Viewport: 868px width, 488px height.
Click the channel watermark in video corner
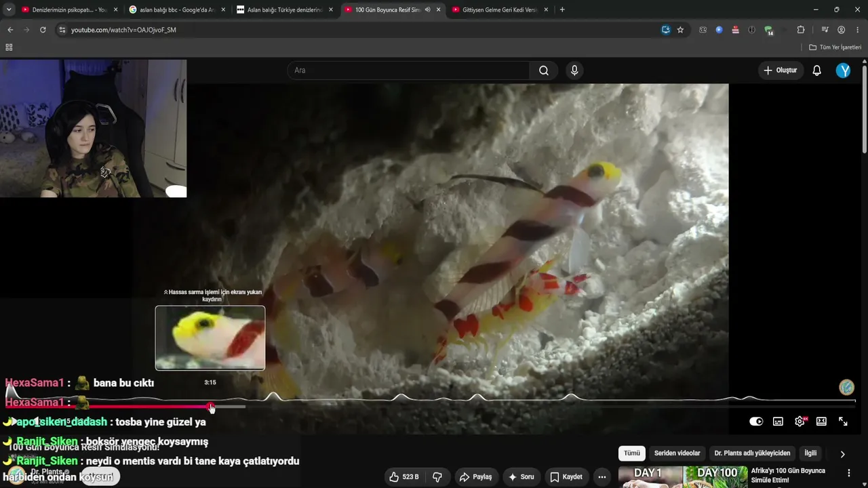pos(846,388)
